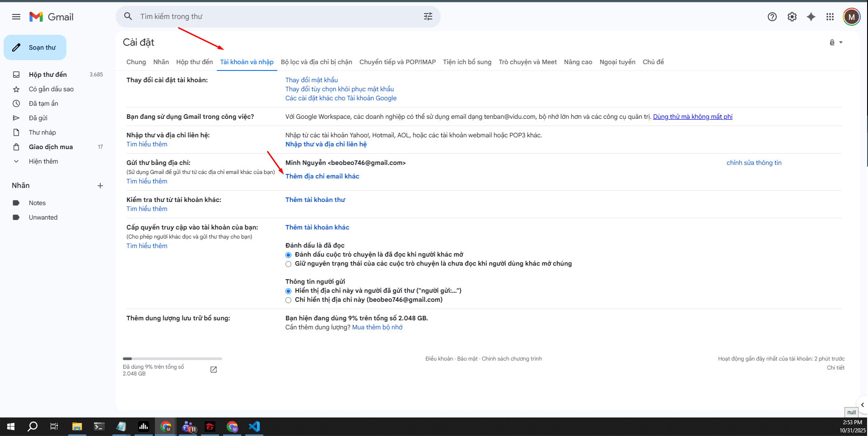Expand the side panel arrow
The image size is (868, 436).
[x=862, y=405]
